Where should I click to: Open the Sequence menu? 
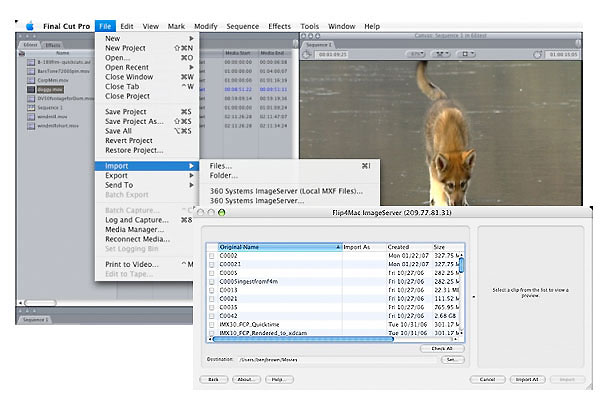tap(242, 26)
